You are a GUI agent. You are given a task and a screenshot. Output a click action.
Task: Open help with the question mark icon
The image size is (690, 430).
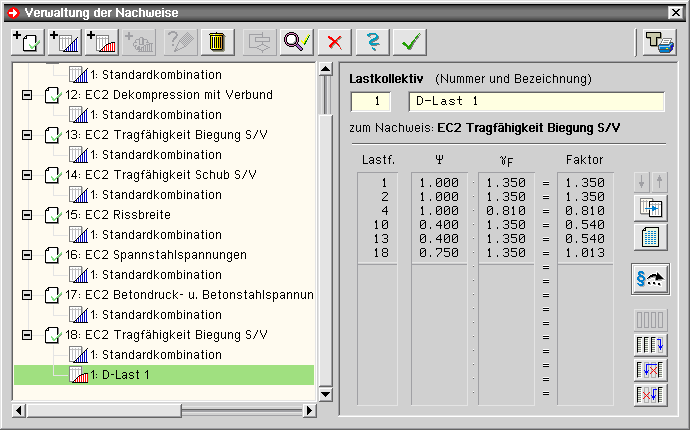click(x=371, y=42)
